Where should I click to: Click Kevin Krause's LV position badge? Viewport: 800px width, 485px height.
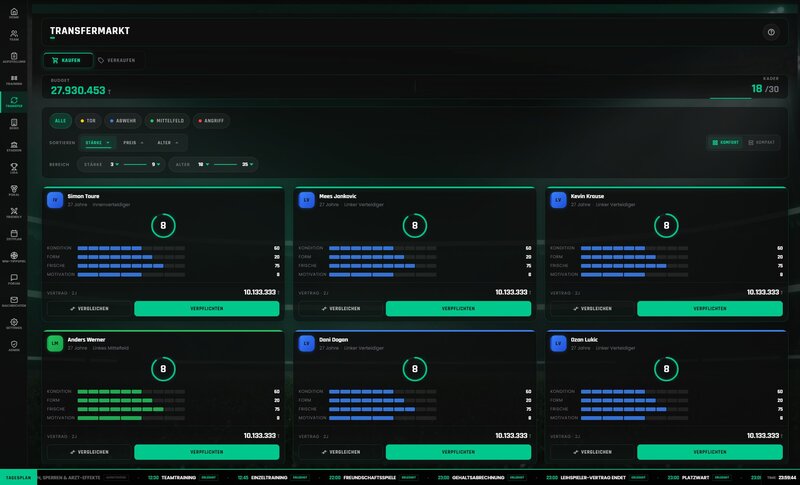click(558, 200)
